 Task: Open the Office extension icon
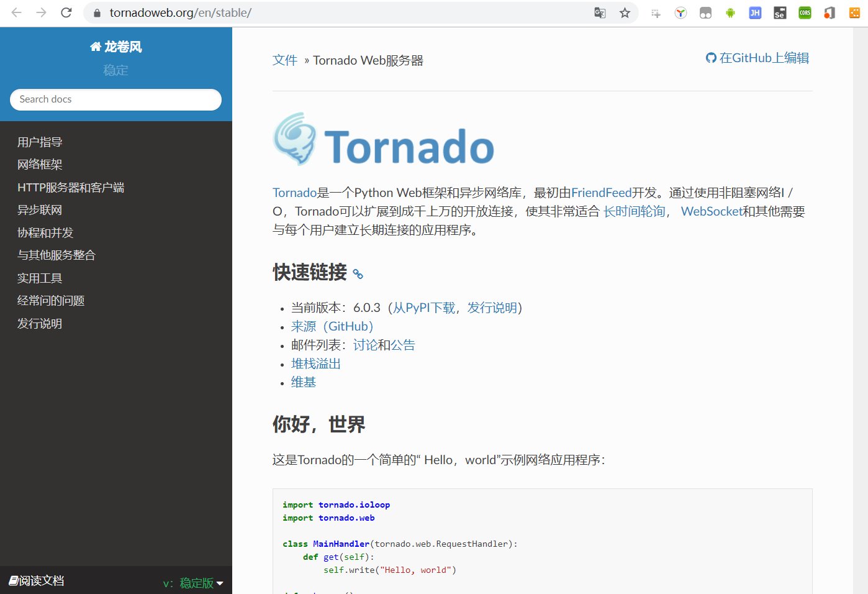(830, 12)
